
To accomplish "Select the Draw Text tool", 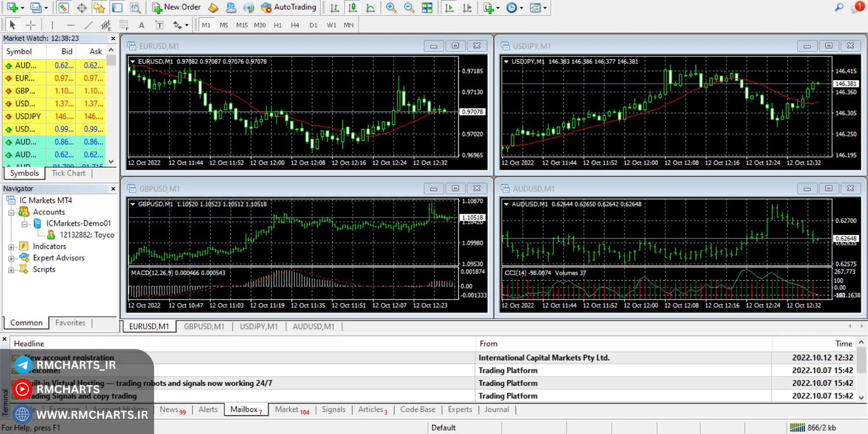I will [x=141, y=25].
